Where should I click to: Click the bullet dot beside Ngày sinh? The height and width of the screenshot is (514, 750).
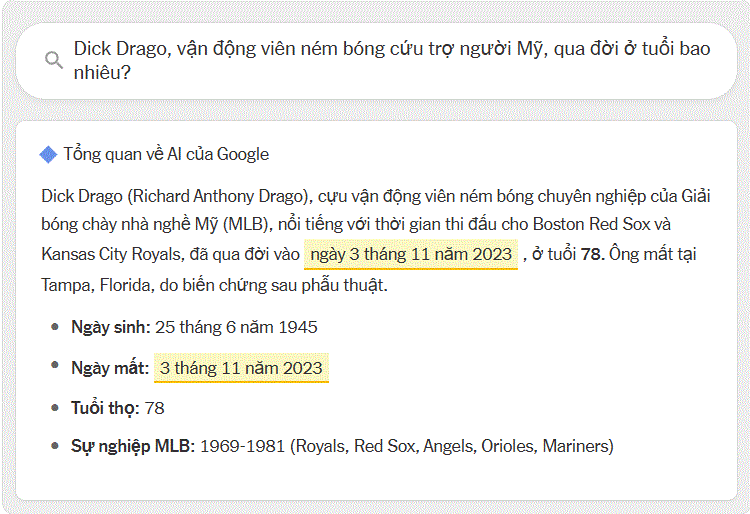pyautogui.click(x=54, y=326)
